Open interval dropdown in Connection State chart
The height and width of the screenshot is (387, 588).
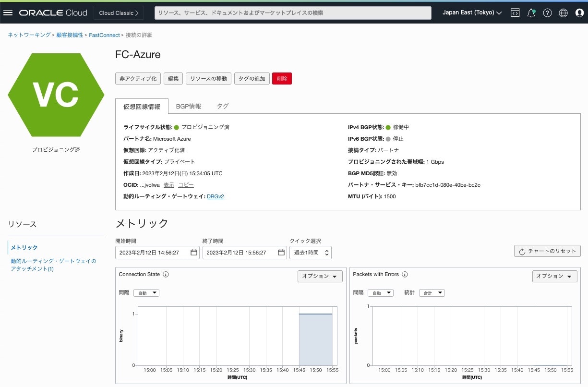146,293
